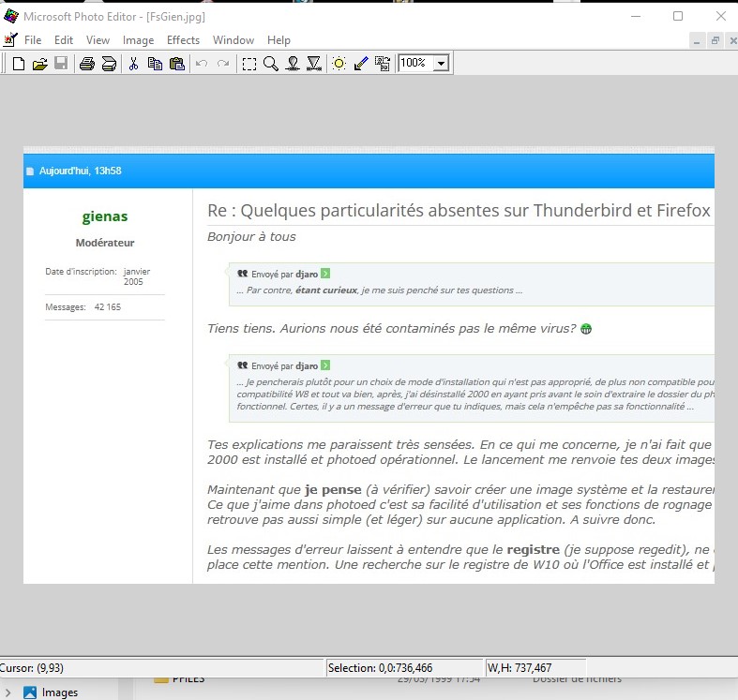Click the post title Re : Quelques particularités
This screenshot has height=700, width=738.
pyautogui.click(x=459, y=210)
